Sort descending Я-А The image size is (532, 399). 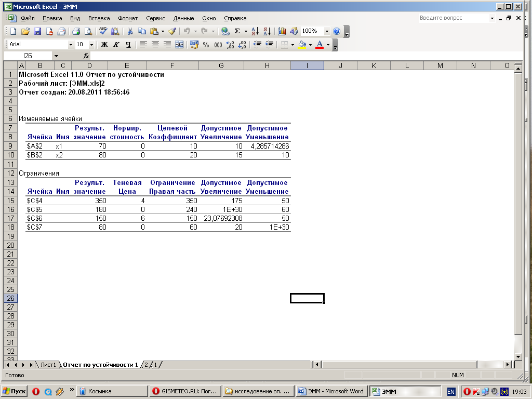point(267,31)
